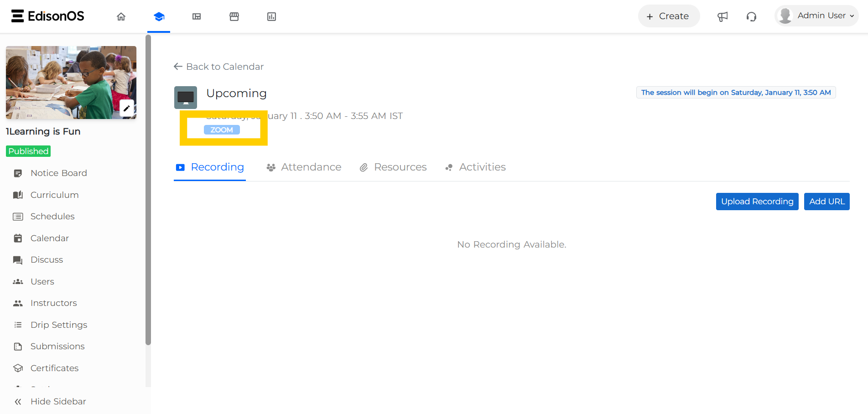
Task: Edit the course image with pencil icon
Action: coord(127,109)
